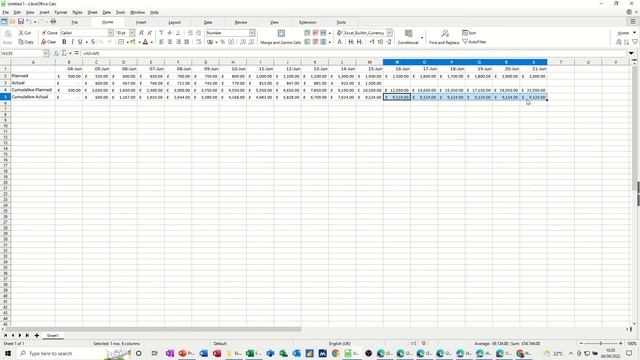Click the Formula equals icon
Viewport: 640px width, 360px height.
point(76,53)
